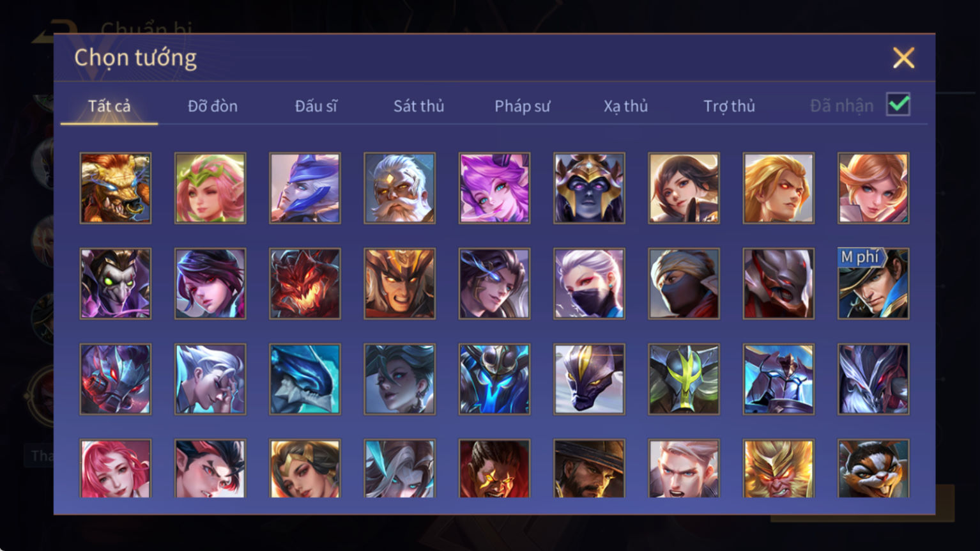Toggle the 'Đã nhận' checkbox
980x551 pixels.
(x=898, y=104)
